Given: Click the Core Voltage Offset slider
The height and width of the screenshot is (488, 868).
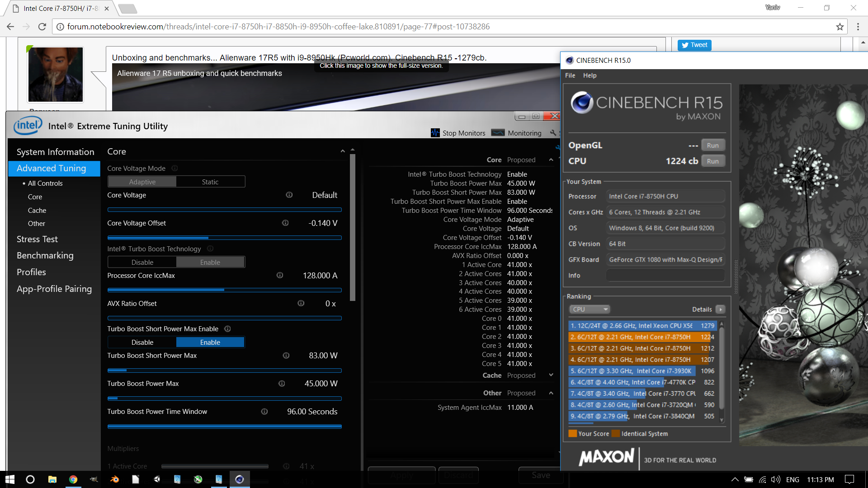Looking at the screenshot, I should click(x=224, y=238).
